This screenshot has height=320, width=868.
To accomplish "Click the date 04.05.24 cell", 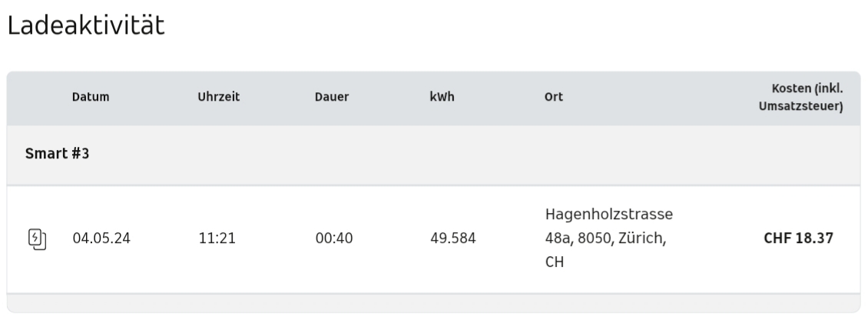I will tap(101, 238).
